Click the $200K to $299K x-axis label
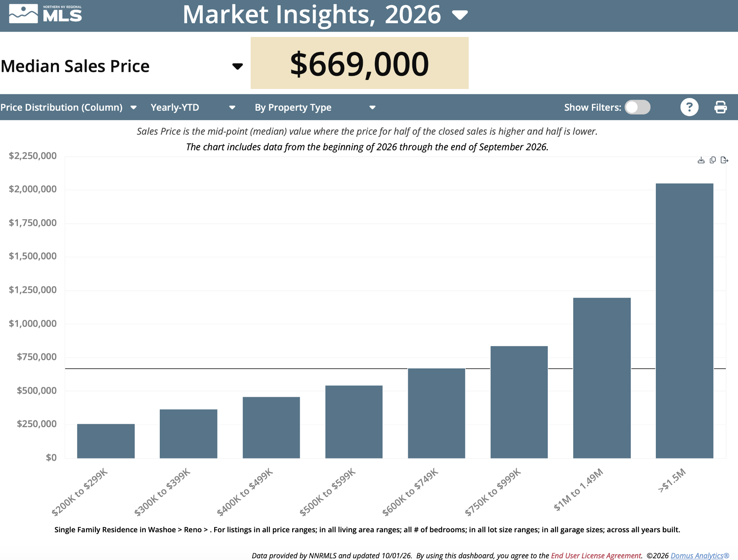The image size is (738, 560). pos(80,492)
